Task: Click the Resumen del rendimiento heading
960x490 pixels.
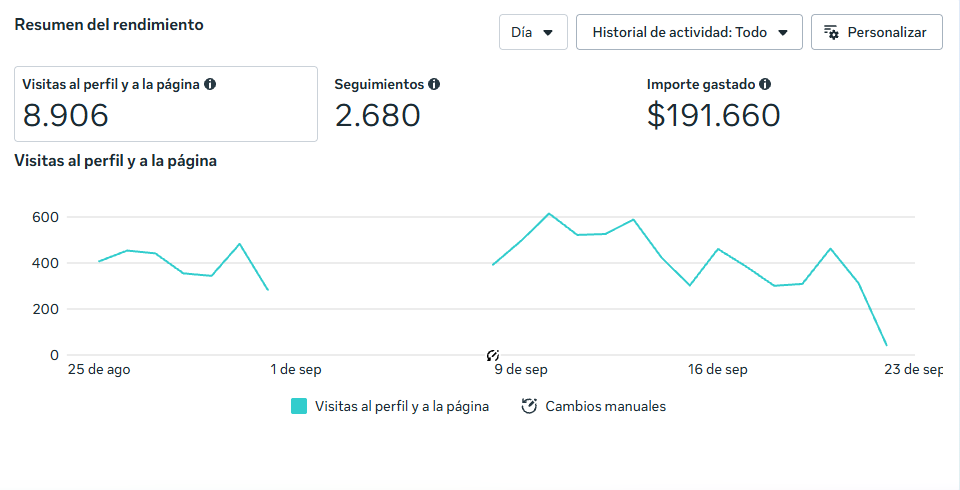Action: [109, 24]
